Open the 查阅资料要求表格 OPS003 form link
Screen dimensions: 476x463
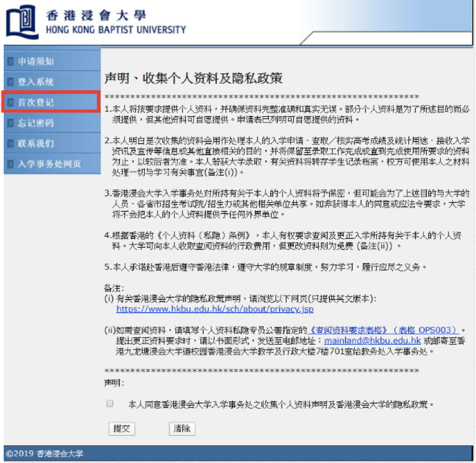[x=384, y=330]
